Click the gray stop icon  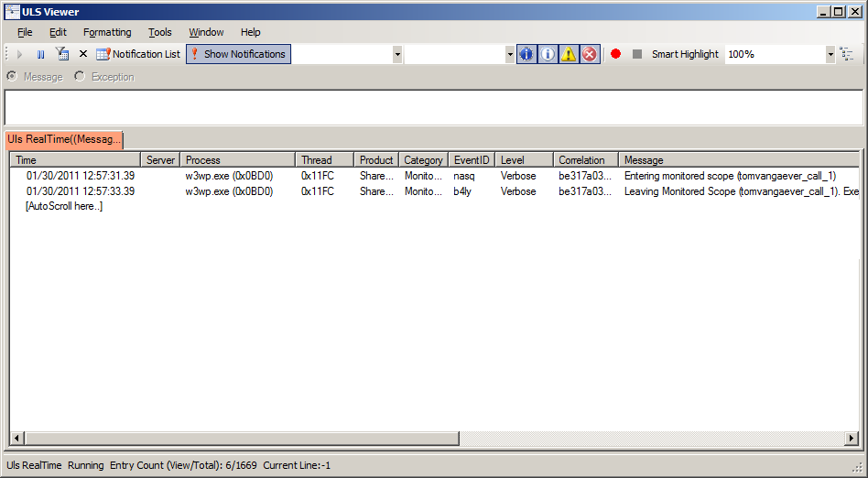pos(637,54)
